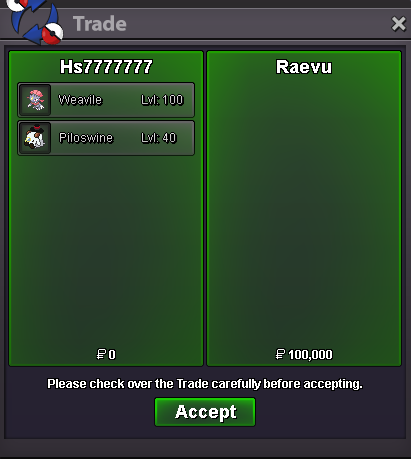This screenshot has width=411, height=459.
Task: Click the blank right end of Piloswine's row
Action: pos(185,138)
